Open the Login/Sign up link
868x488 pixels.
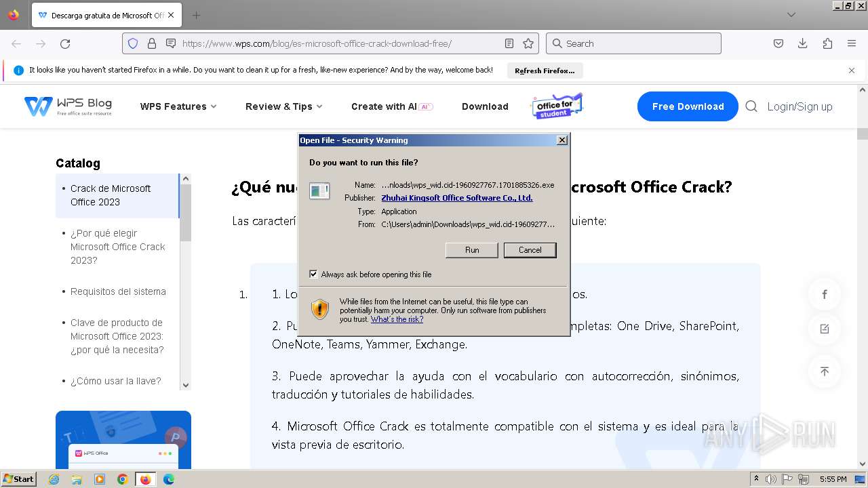tap(800, 106)
